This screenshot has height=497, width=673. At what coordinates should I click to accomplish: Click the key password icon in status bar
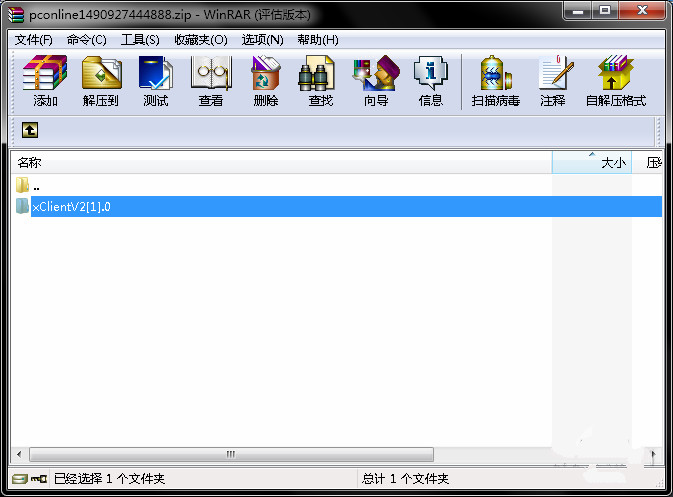point(39,479)
